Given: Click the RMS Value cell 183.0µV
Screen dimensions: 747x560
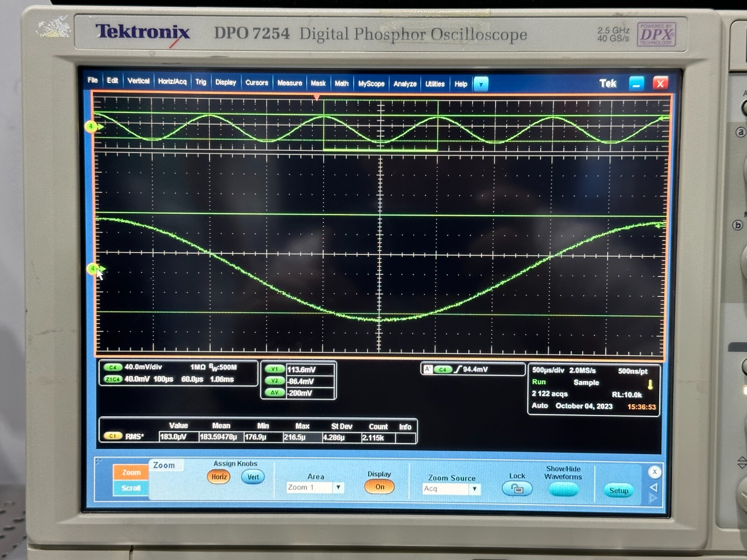Looking at the screenshot, I should click(x=178, y=437).
